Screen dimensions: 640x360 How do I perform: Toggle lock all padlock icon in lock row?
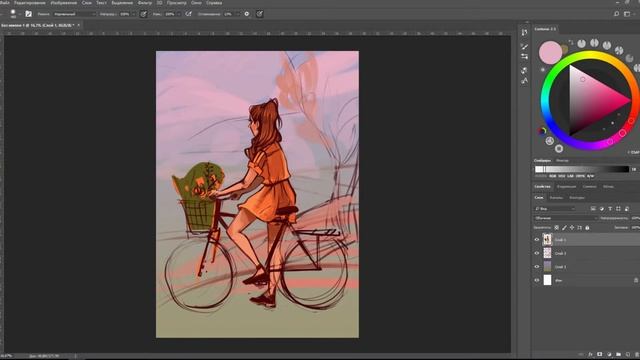(587, 227)
